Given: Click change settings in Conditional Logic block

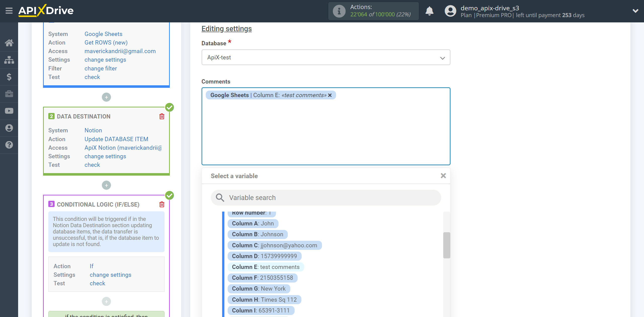Looking at the screenshot, I should 110,275.
